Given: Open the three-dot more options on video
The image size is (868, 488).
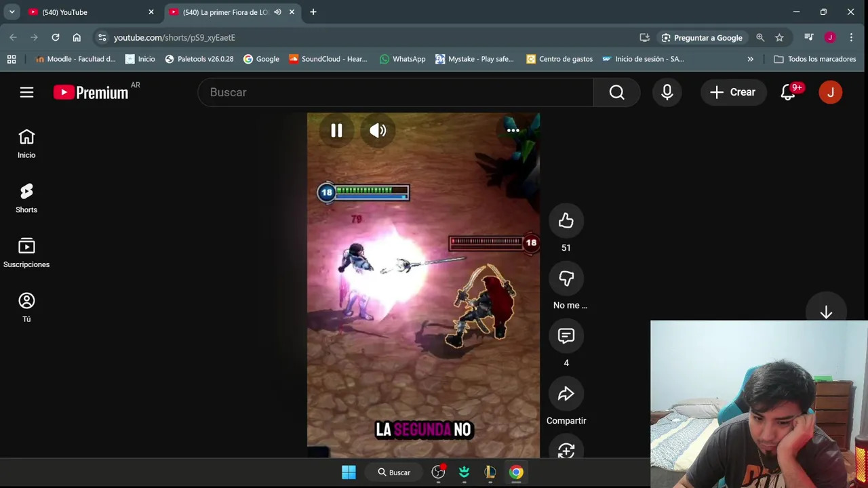Looking at the screenshot, I should (x=513, y=130).
